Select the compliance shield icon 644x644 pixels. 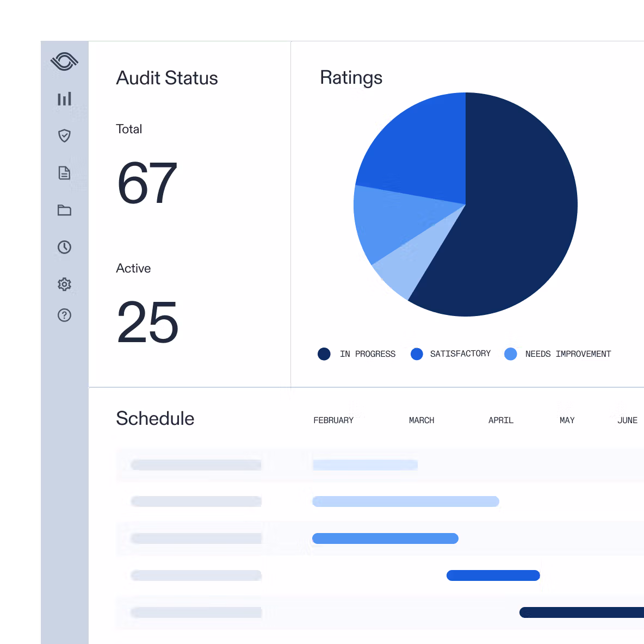(x=65, y=136)
